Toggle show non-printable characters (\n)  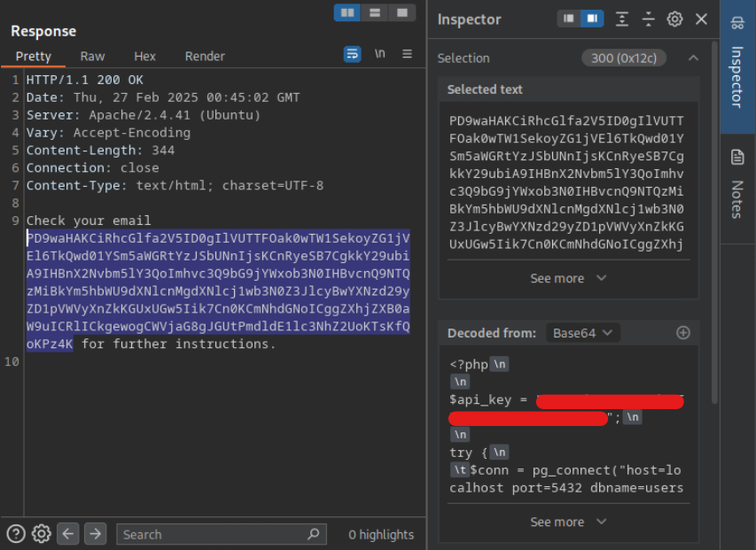(380, 54)
